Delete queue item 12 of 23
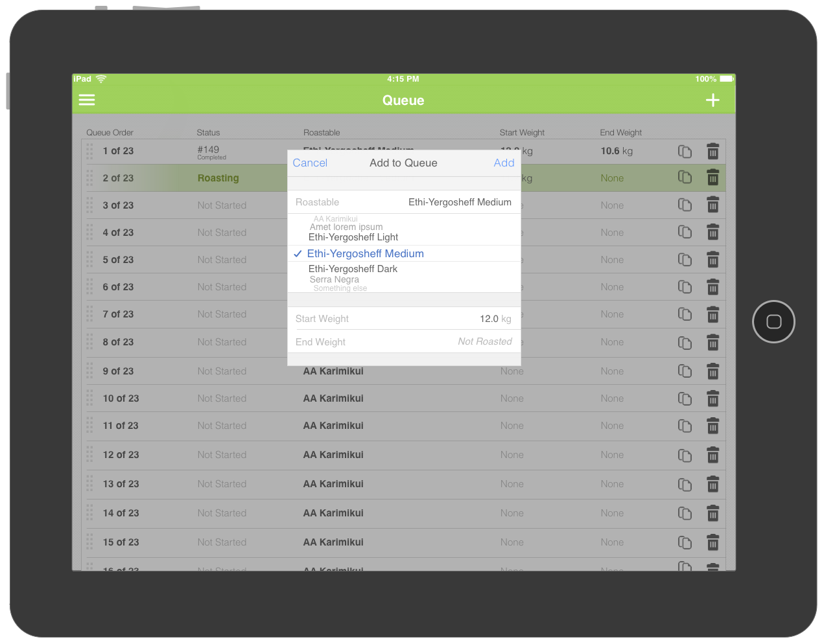Screen dimensions: 824x644 [712, 455]
